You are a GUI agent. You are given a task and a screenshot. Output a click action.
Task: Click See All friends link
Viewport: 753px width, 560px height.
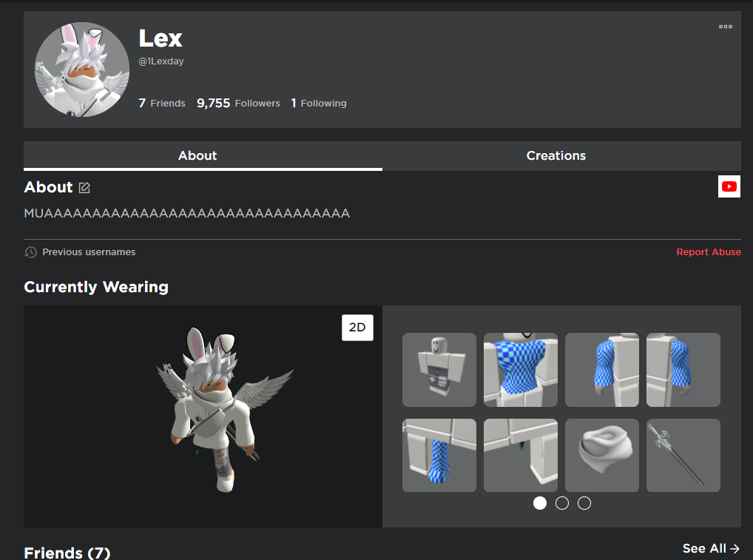click(711, 548)
